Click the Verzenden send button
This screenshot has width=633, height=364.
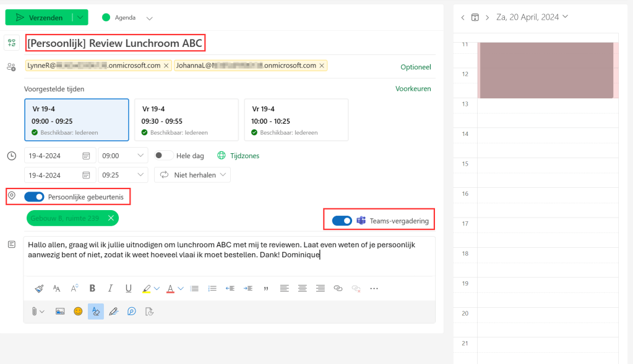39,18
